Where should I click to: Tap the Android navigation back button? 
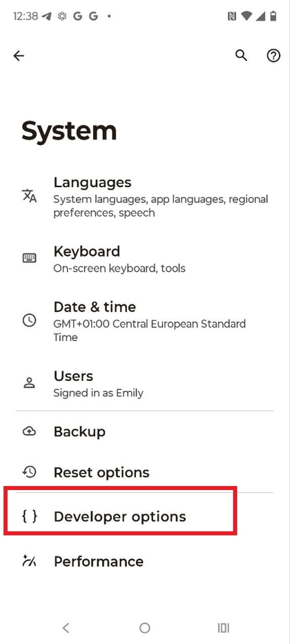point(66,627)
